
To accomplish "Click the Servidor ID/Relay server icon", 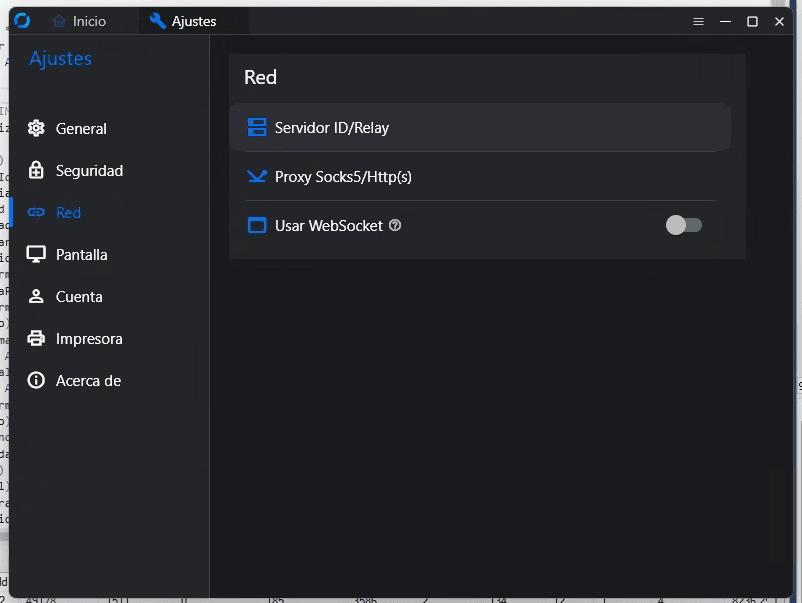I will [x=257, y=127].
